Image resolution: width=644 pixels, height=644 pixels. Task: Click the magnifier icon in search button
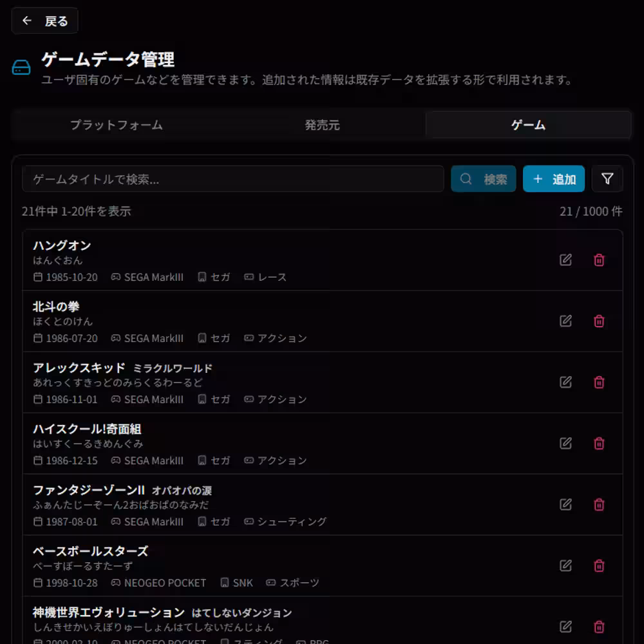[x=466, y=179]
